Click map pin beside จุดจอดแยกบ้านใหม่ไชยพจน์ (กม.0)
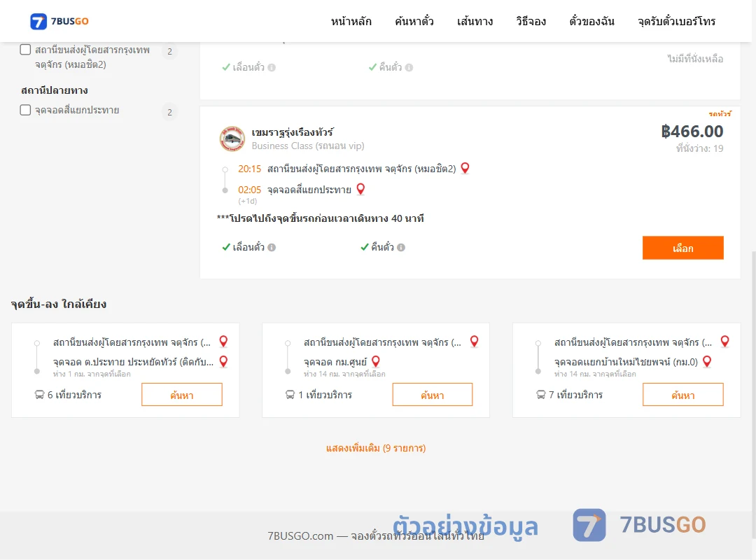 (707, 361)
